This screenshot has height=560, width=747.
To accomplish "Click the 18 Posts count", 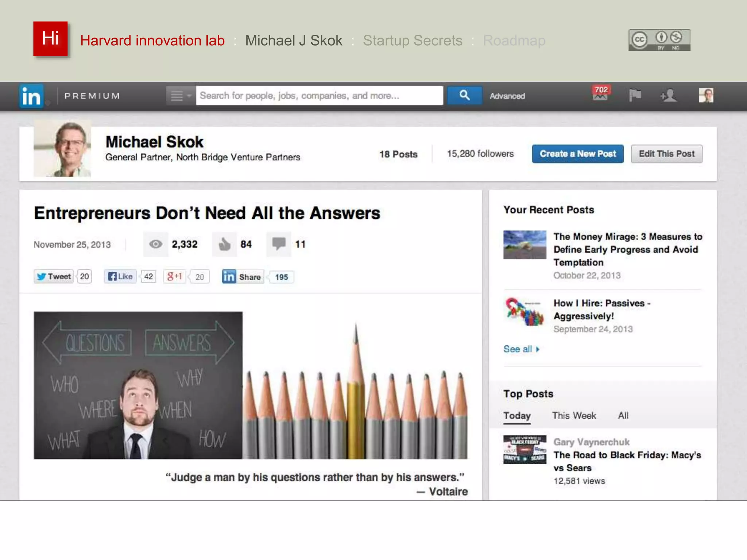I will pos(398,154).
